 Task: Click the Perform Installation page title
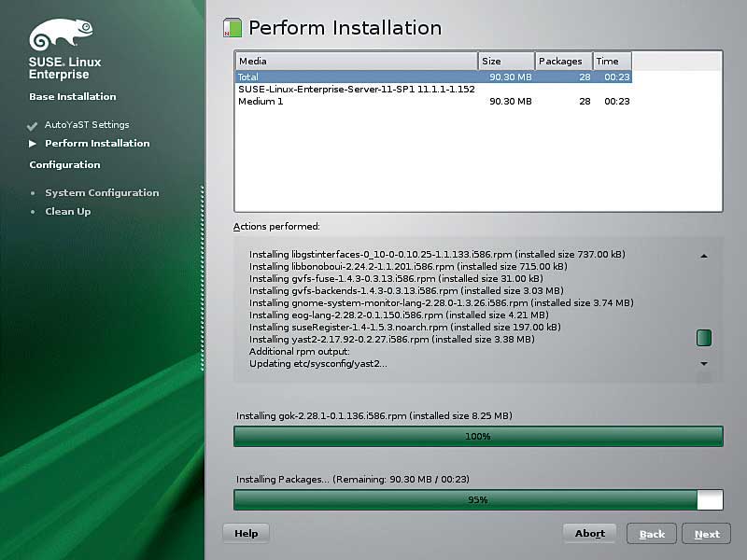point(345,28)
